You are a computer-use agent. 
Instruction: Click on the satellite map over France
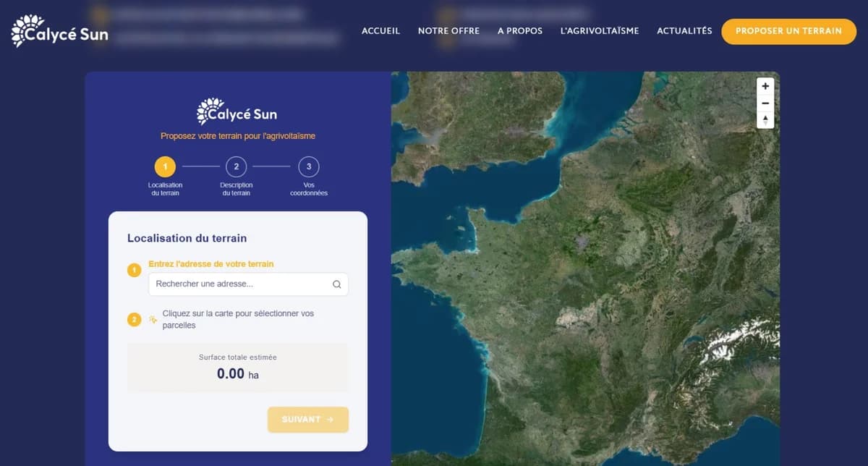click(585, 268)
